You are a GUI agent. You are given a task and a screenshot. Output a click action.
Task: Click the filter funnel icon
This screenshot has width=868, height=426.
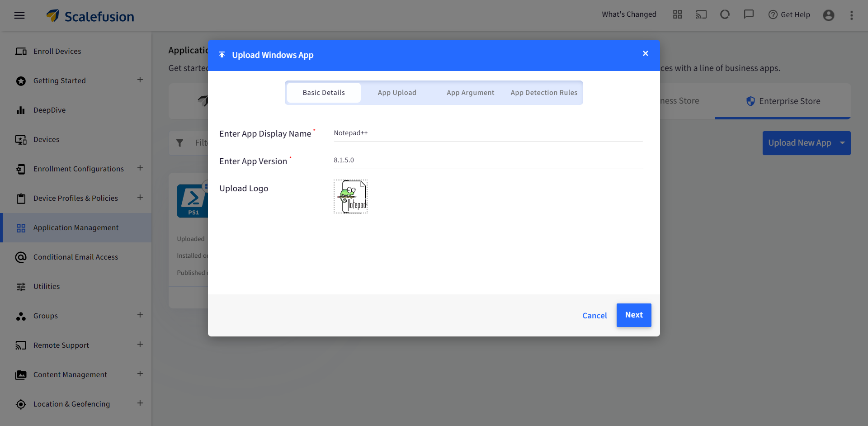coord(180,143)
